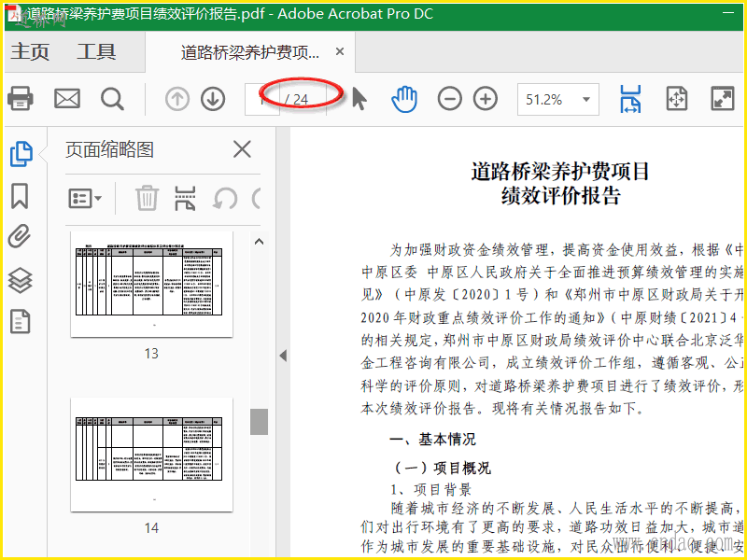Open the Bookmarks sidebar panel
This screenshot has width=747, height=560.
[20, 196]
